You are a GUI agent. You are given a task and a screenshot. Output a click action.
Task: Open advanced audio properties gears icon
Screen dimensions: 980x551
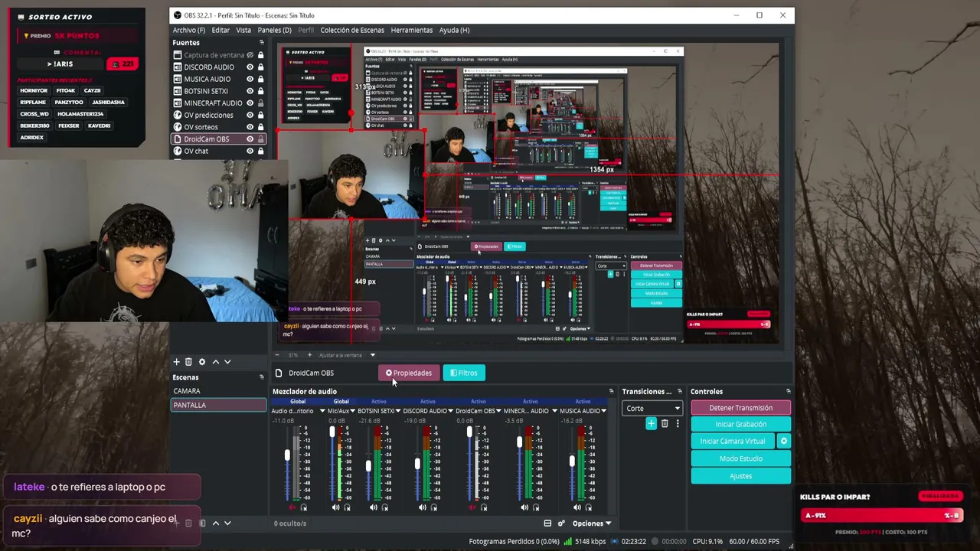[561, 523]
